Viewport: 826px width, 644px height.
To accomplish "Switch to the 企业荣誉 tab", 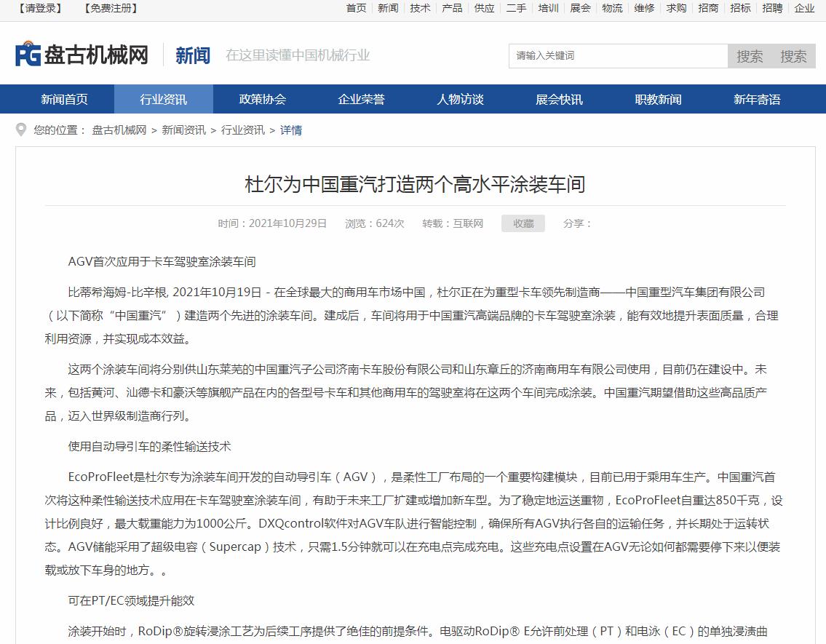I will click(x=362, y=99).
